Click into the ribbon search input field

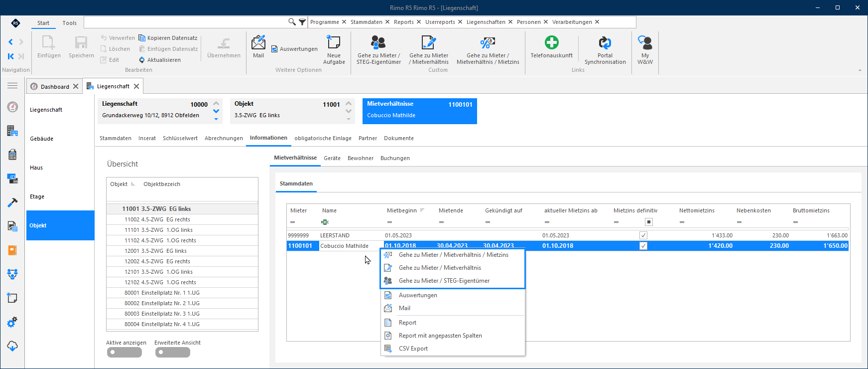pyautogui.click(x=186, y=22)
